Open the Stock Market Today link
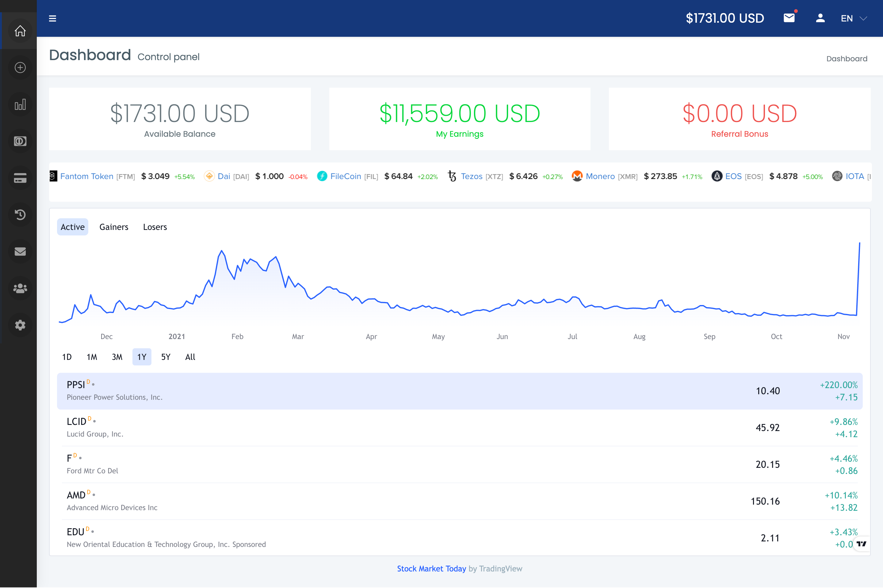 432,568
